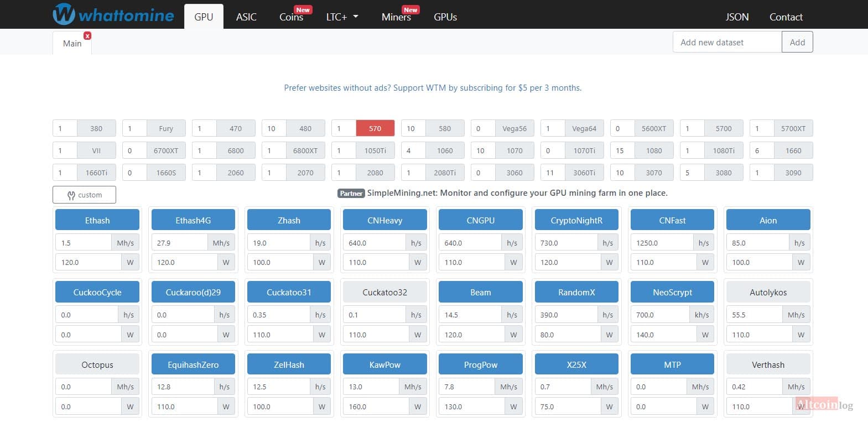Enable the Autolykos algorithm
The width and height of the screenshot is (868, 422).
click(x=768, y=292)
